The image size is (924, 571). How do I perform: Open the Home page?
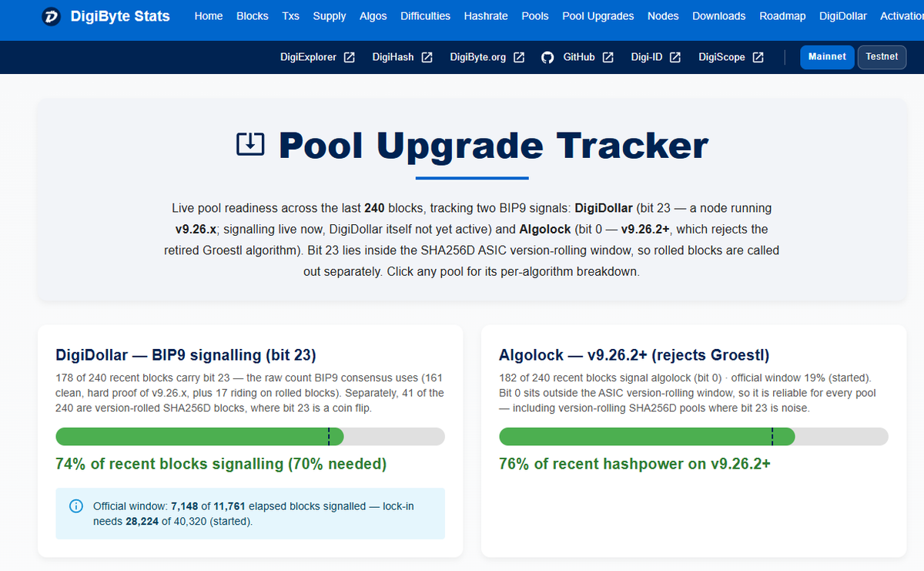tap(209, 16)
